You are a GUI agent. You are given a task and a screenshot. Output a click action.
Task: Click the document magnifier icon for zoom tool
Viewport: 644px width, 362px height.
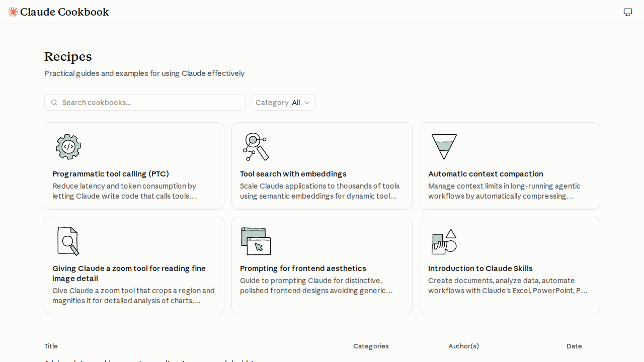click(68, 241)
